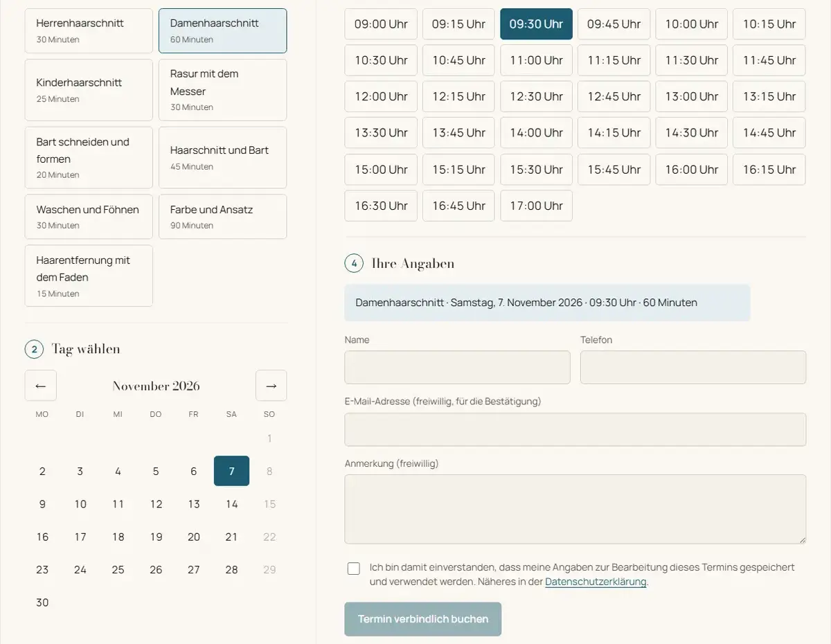Choose Farbe und Ansatz service
This screenshot has height=644, width=831.
click(x=222, y=217)
